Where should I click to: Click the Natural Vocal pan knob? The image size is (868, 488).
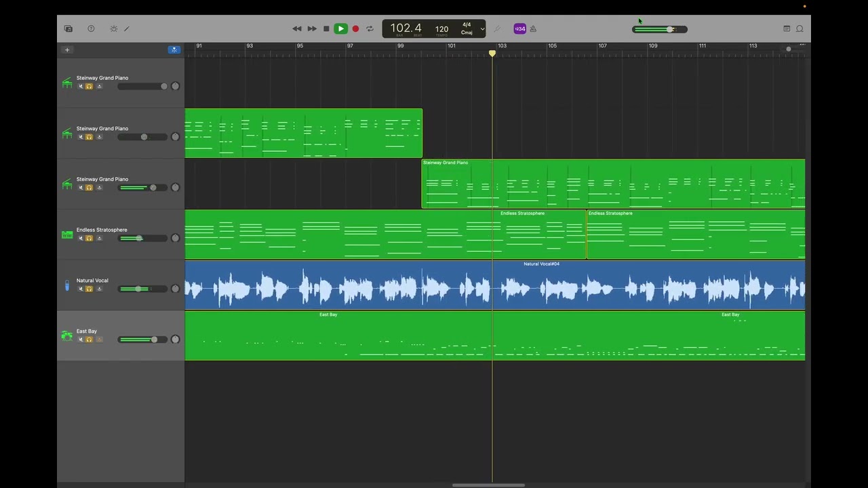tap(175, 289)
